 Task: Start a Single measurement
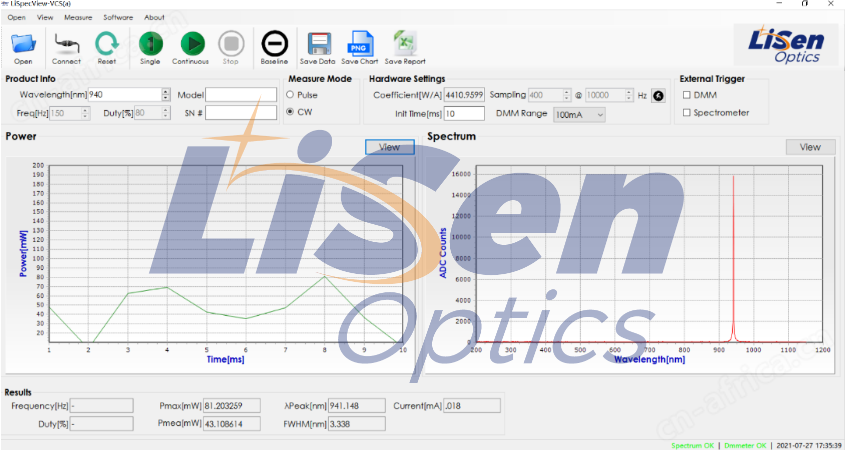(x=150, y=44)
